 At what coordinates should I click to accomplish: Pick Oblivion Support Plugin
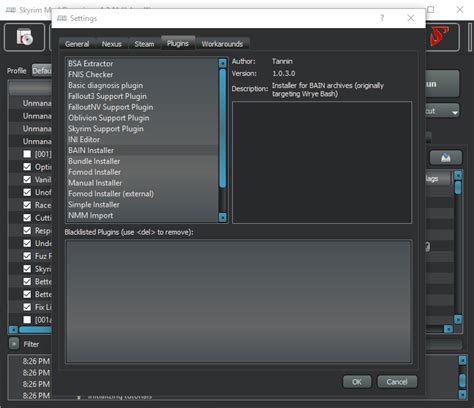click(x=143, y=118)
